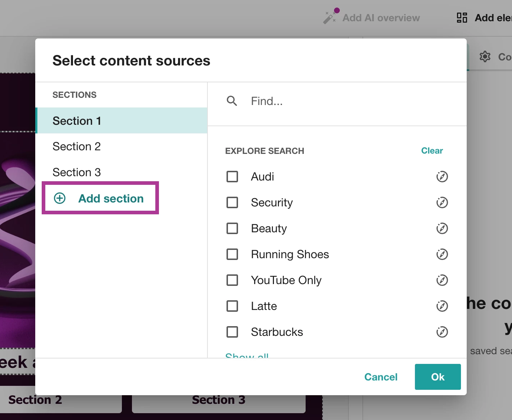
Task: Select Section 1 in the sidebar
Action: coord(77,121)
